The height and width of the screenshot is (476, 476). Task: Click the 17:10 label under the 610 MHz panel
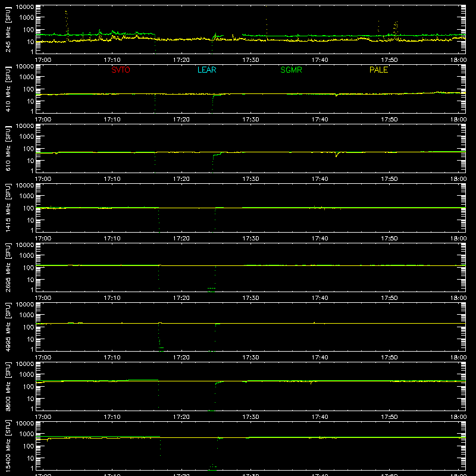pyautogui.click(x=112, y=179)
